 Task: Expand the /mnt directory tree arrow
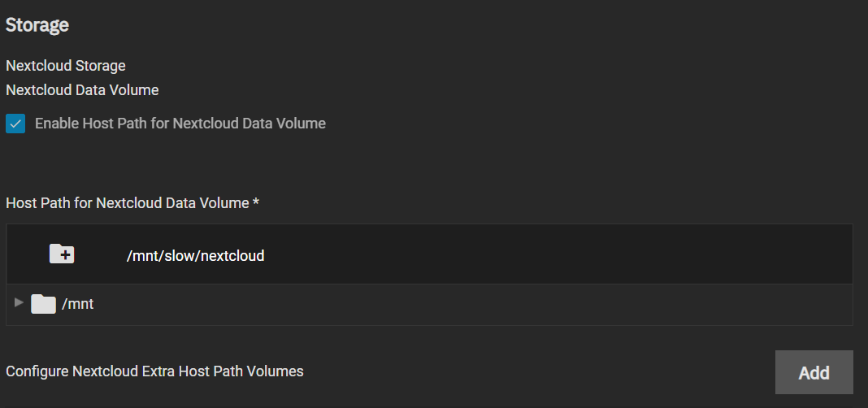(19, 303)
